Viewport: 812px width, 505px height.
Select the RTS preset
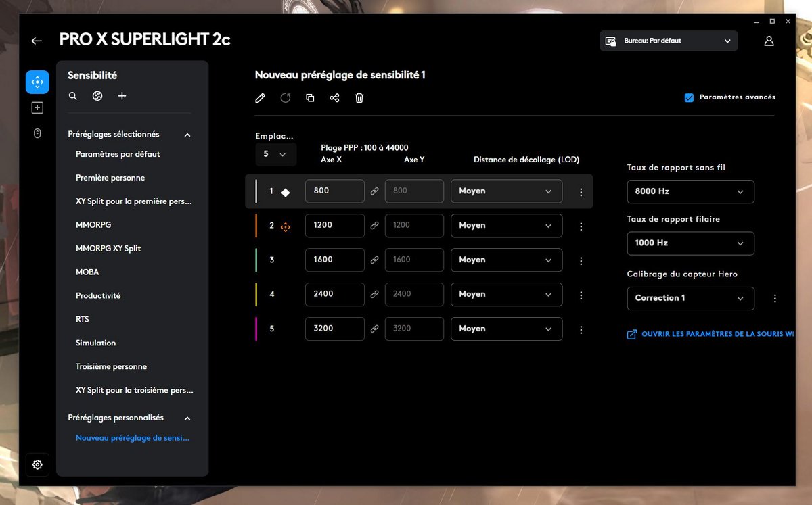(82, 319)
